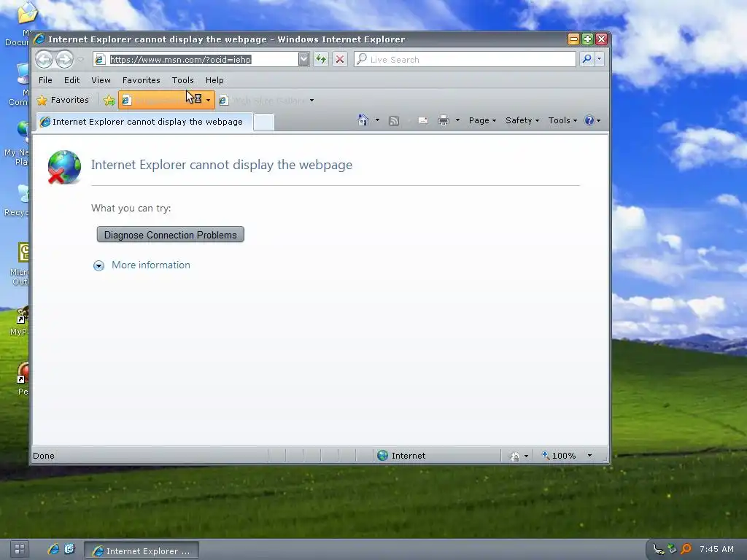Click the Safely Remove Hardware tray icon
Viewport: 747px width, 560px height.
(672, 549)
